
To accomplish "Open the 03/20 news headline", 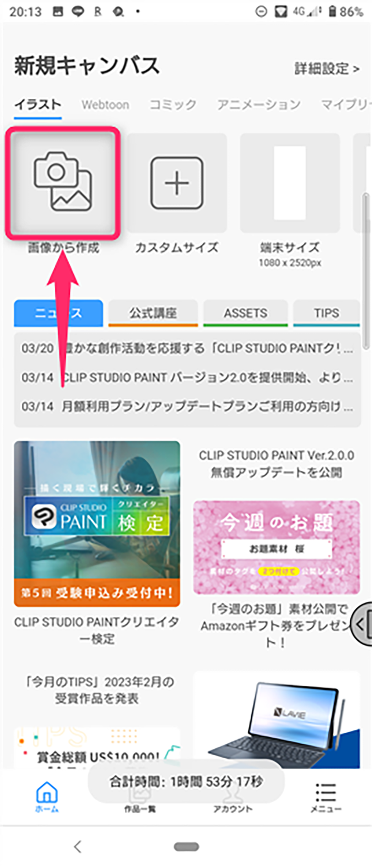I will coord(187,348).
